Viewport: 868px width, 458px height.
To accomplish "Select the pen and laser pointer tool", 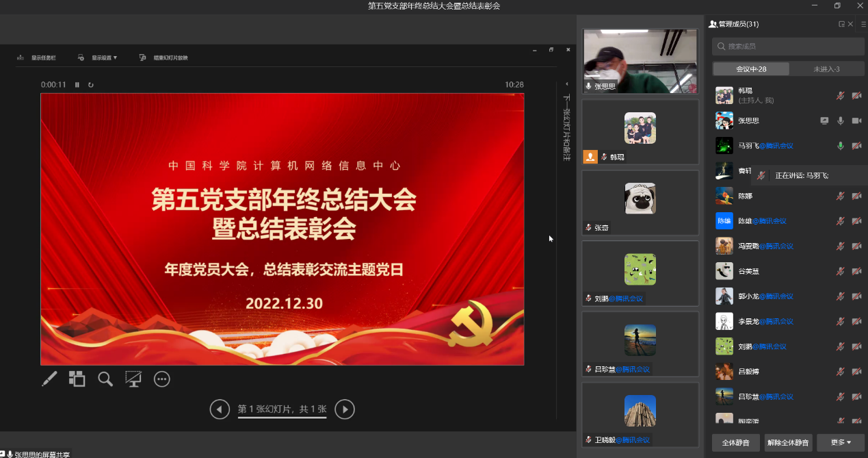I will tap(50, 379).
